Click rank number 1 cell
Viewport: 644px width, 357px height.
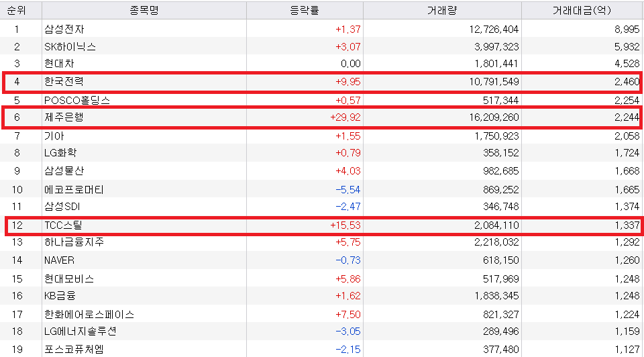coord(17,29)
